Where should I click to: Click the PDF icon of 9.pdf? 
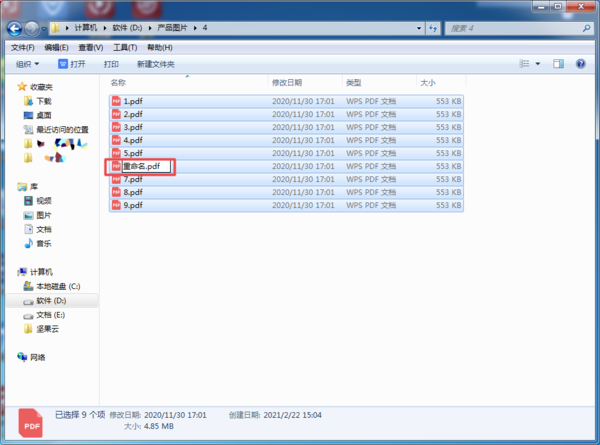pos(116,205)
